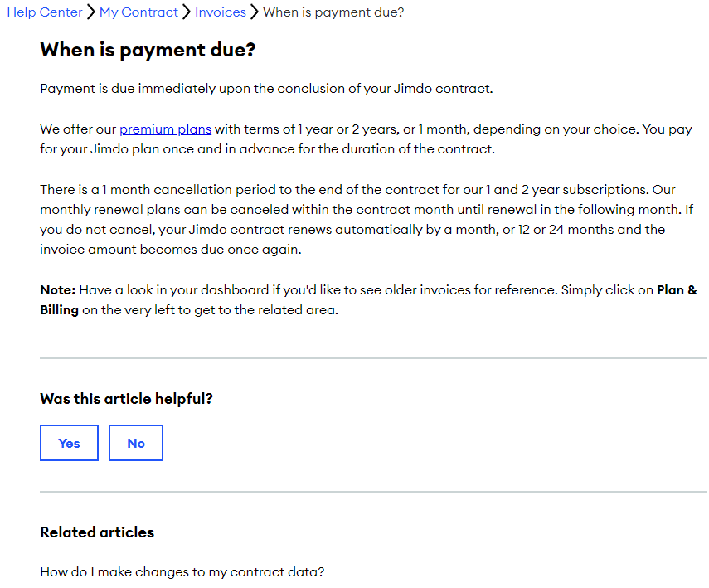Mark article helpful with Yes
Screen dimensions: 709x588
click(69, 443)
